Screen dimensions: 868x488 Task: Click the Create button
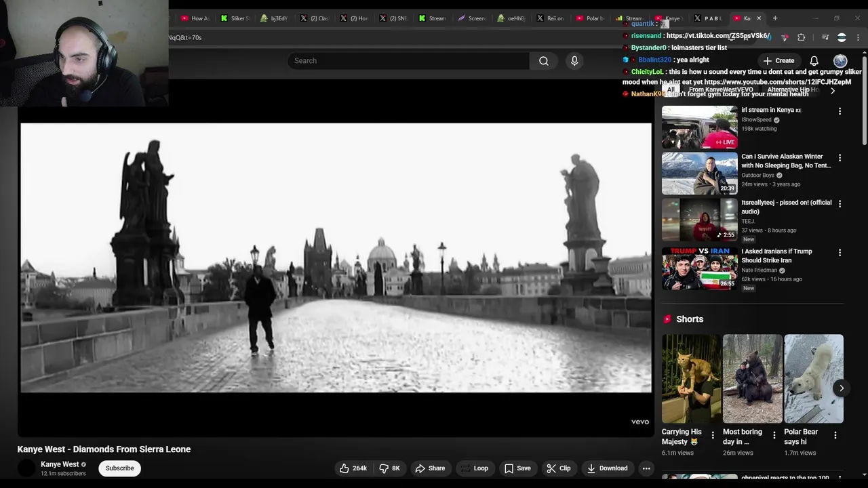click(x=778, y=60)
